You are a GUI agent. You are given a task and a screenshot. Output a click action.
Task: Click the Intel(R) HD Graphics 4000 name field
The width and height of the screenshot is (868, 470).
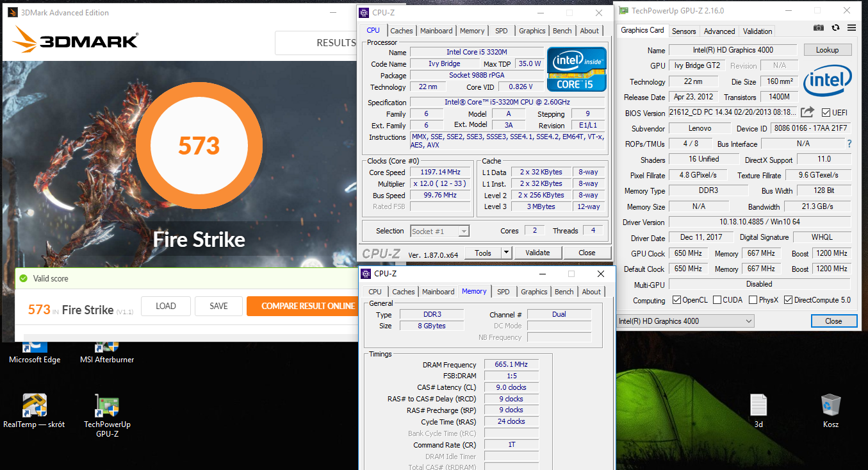(733, 50)
